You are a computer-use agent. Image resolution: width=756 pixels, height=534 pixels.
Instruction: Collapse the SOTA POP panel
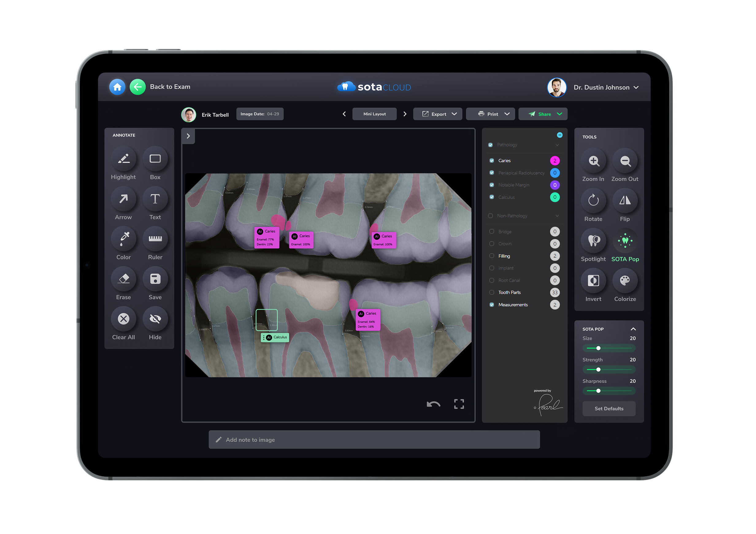(633, 329)
